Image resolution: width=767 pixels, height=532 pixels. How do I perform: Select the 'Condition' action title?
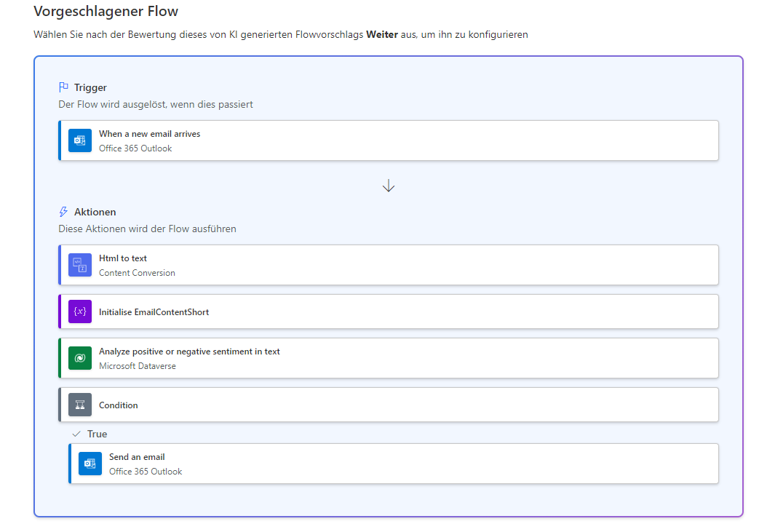119,405
